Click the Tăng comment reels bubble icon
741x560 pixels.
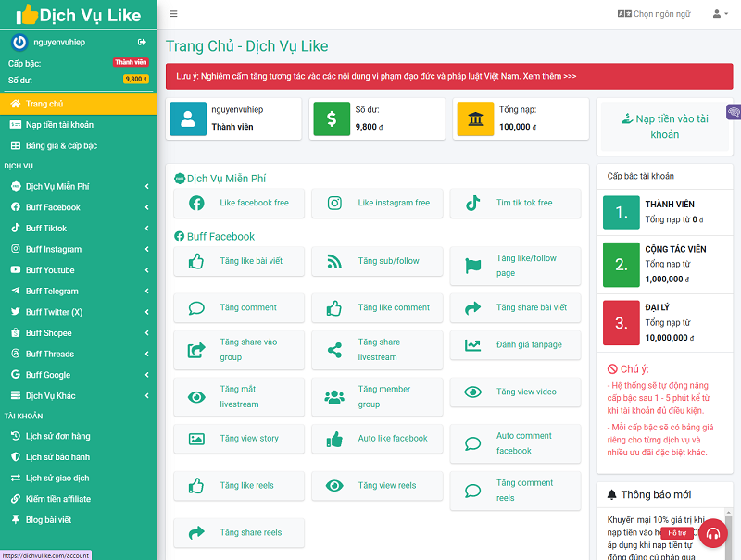(x=472, y=492)
